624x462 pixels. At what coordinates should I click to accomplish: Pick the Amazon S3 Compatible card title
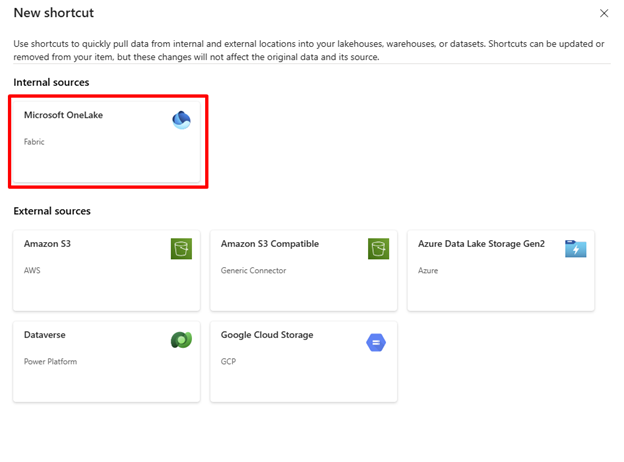(270, 244)
